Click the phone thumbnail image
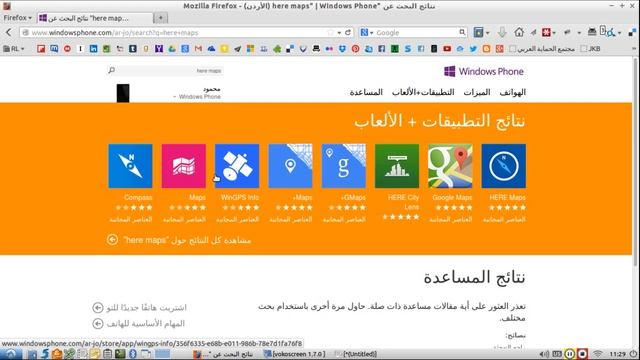Viewport: 640px width, 360px height. click(123, 93)
